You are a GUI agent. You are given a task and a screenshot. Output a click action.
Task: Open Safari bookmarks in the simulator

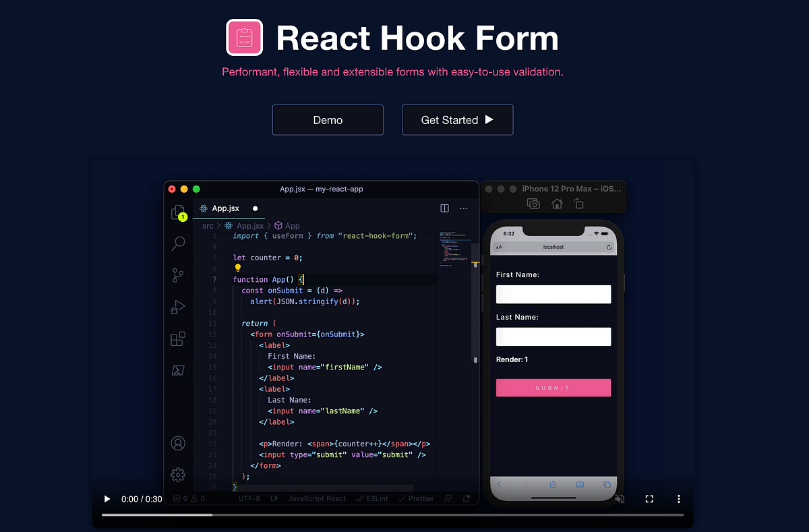click(x=580, y=484)
